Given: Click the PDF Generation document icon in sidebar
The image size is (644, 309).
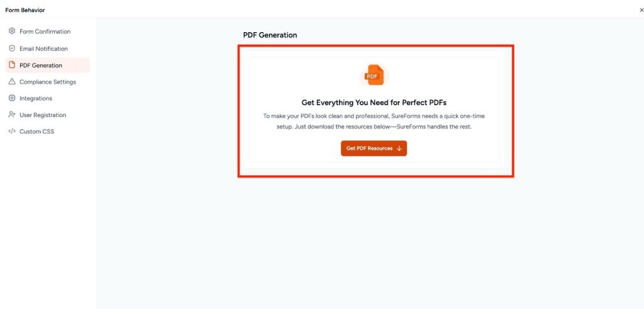Looking at the screenshot, I should [12, 65].
